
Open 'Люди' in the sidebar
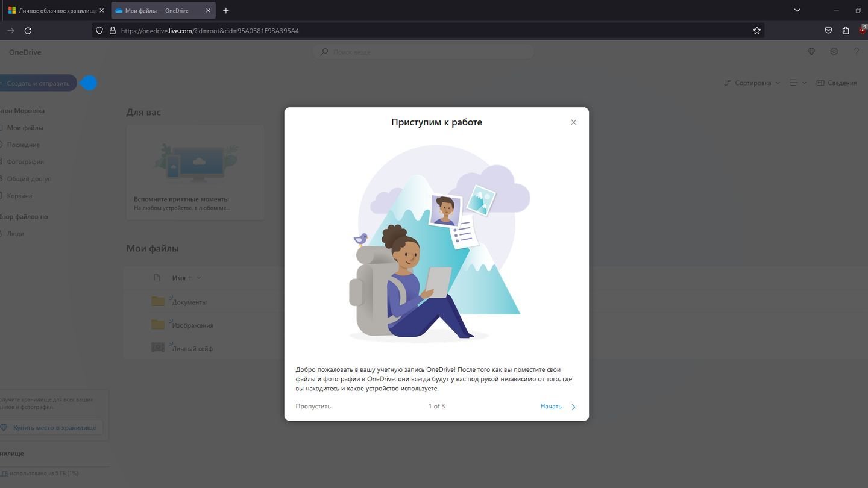tap(15, 234)
